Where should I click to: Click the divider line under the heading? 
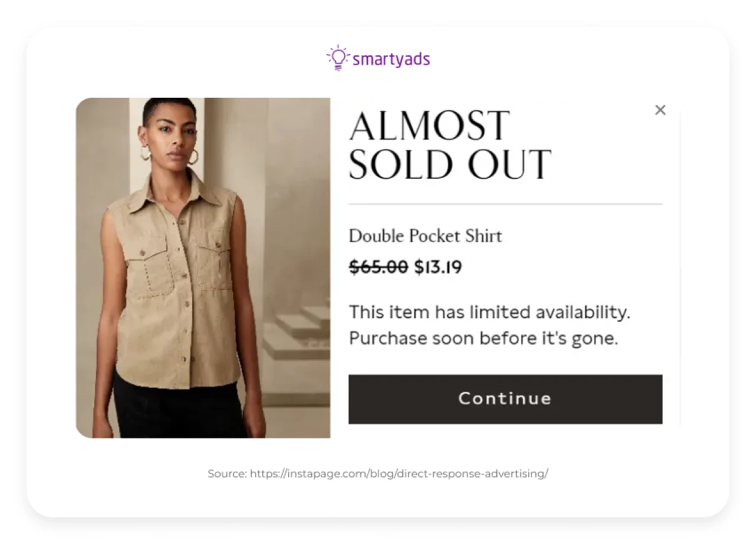click(x=505, y=204)
